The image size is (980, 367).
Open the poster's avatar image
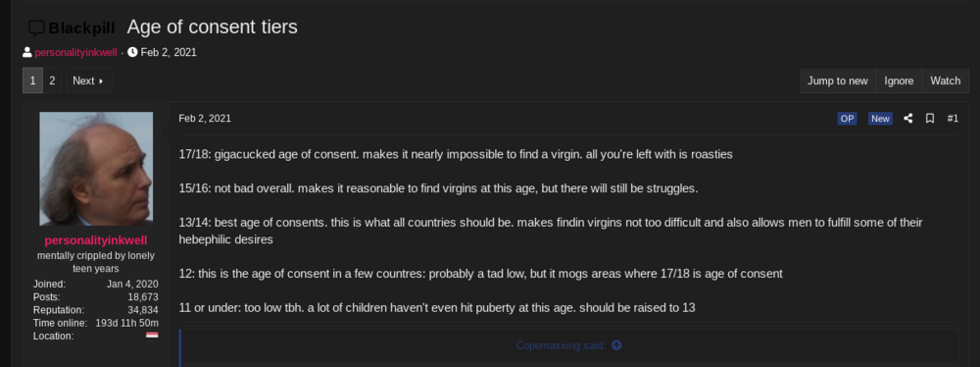coord(96,169)
